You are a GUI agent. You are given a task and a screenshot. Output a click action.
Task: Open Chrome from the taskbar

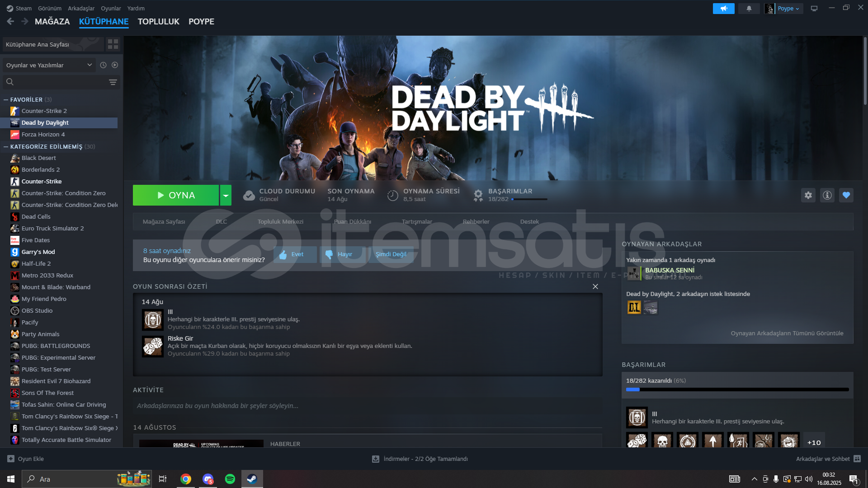pos(186,479)
